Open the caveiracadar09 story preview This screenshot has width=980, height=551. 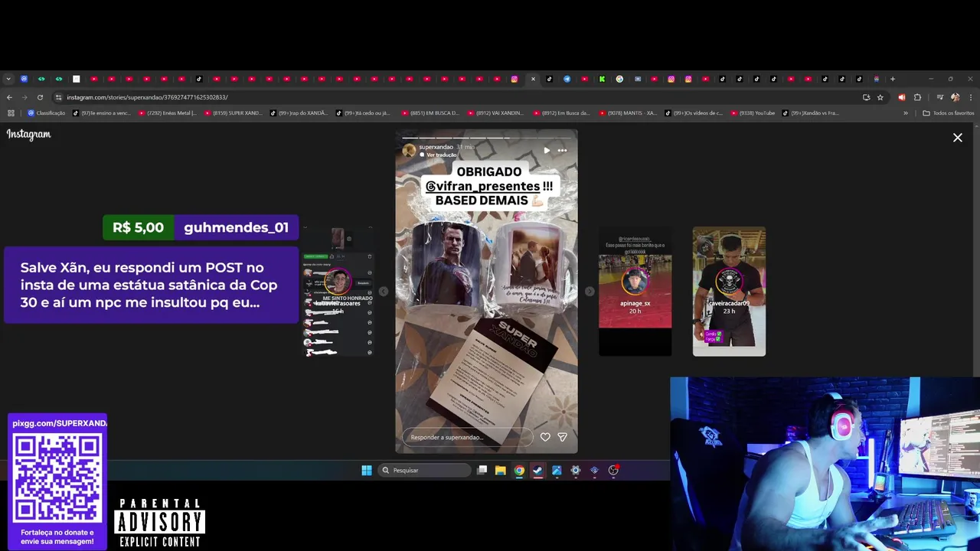click(x=729, y=291)
